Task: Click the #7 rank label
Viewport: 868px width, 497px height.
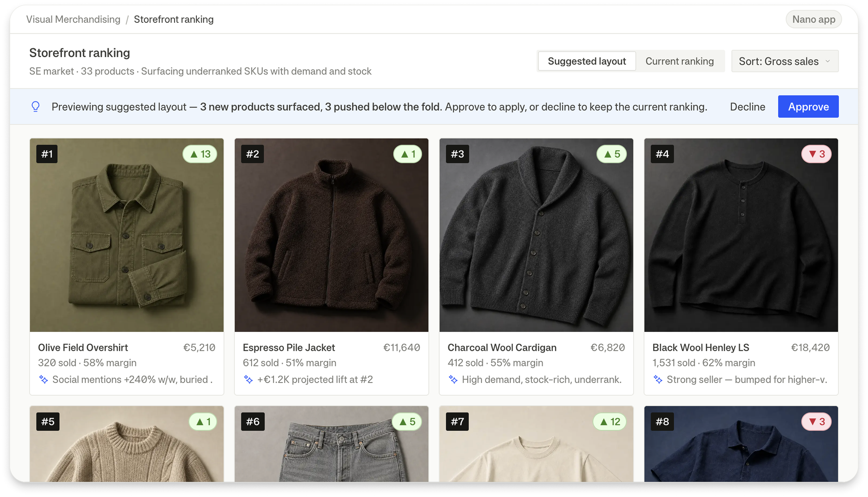Action: [457, 421]
